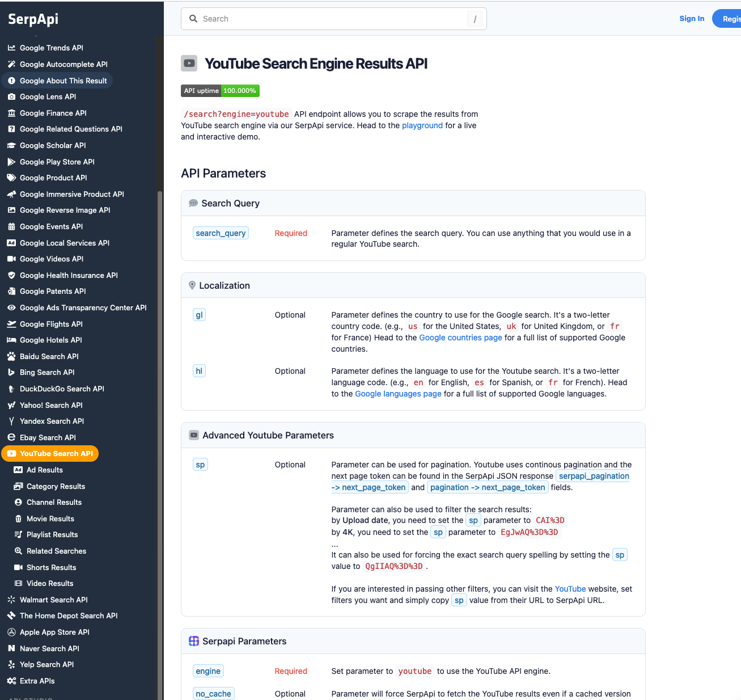Open Google Immersive Product API page
Image resolution: width=741 pixels, height=700 pixels.
pyautogui.click(x=71, y=195)
